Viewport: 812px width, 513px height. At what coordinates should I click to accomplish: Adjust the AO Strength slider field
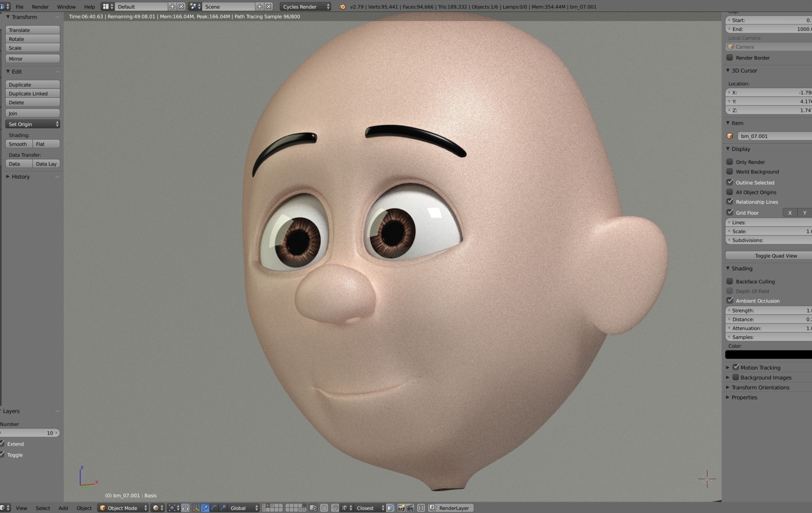(768, 310)
